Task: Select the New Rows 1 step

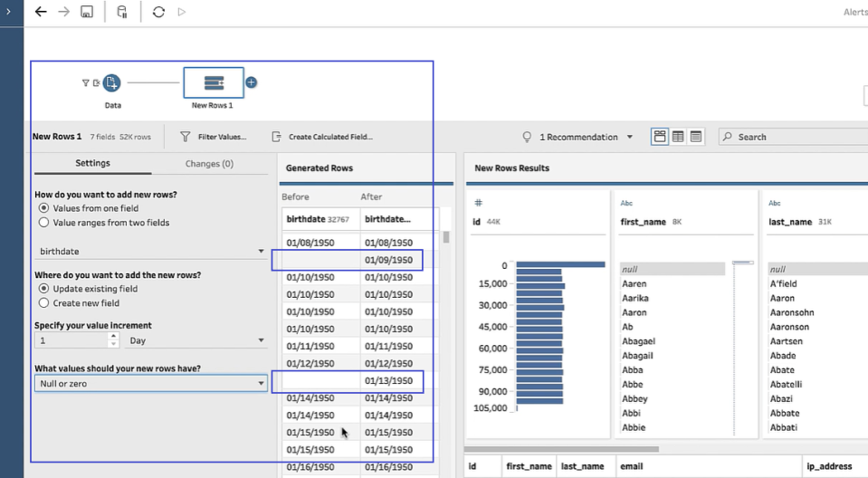Action: coord(214,82)
